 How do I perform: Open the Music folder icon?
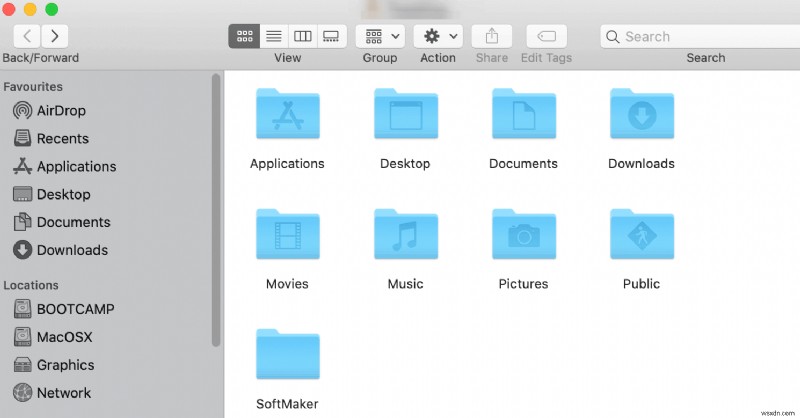(x=405, y=237)
